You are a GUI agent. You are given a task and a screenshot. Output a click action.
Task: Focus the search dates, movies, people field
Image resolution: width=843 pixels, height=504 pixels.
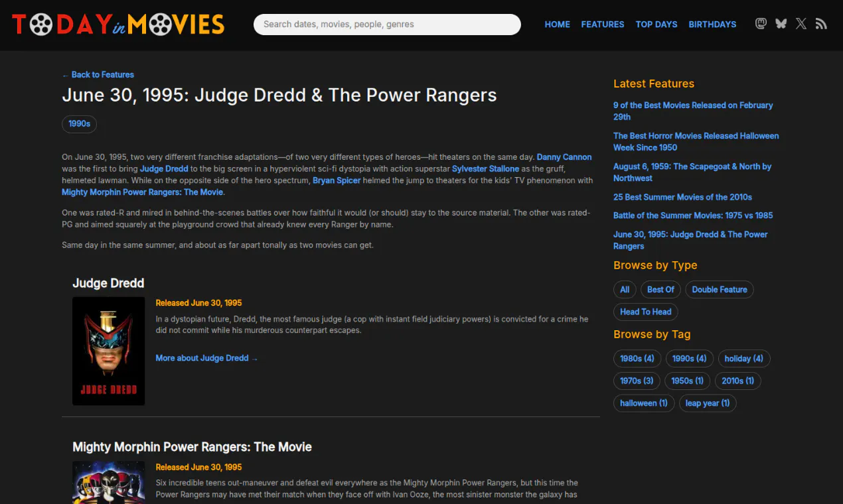[x=387, y=25]
